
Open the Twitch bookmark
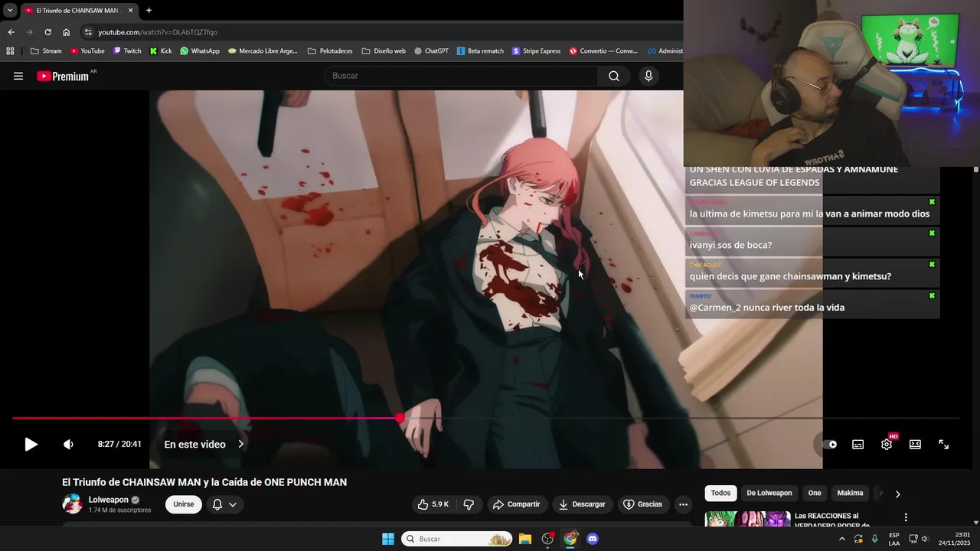(127, 51)
